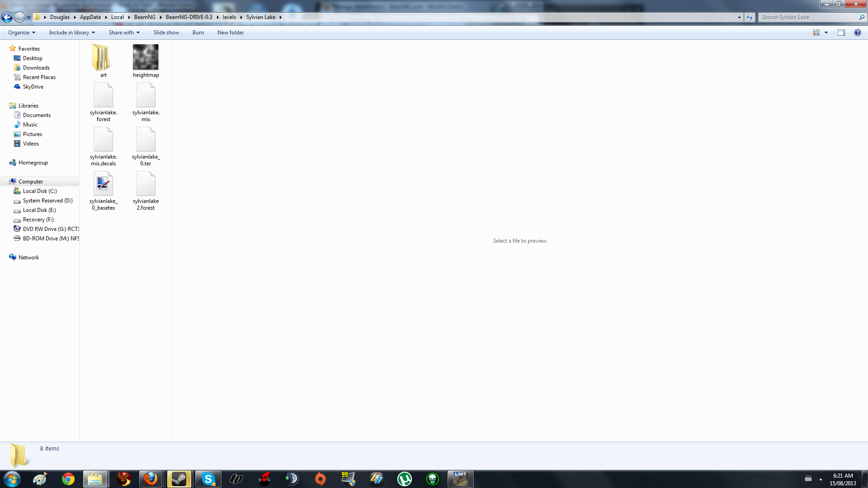Navigate to Douglas in address breadcrumb
Image resolution: width=868 pixels, height=488 pixels.
[x=60, y=17]
